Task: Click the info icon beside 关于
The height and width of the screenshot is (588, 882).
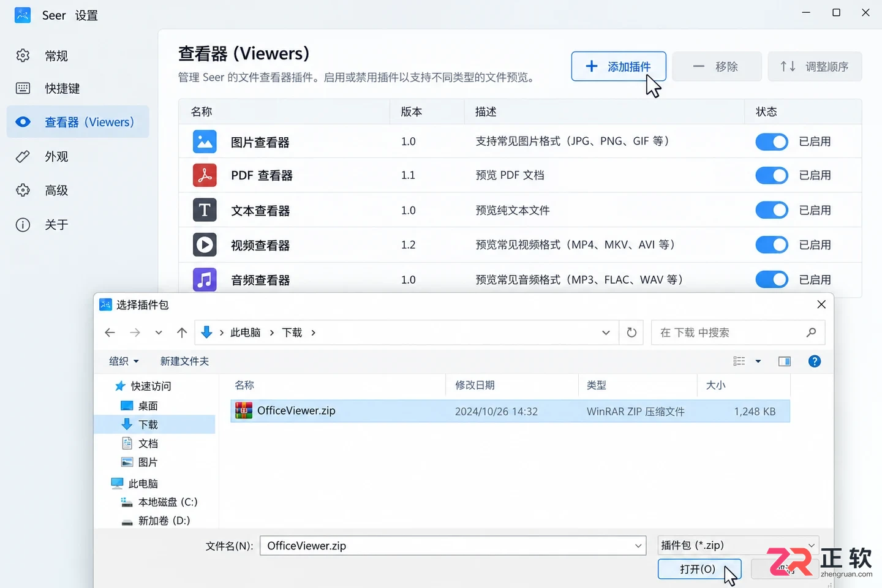Action: pyautogui.click(x=23, y=225)
